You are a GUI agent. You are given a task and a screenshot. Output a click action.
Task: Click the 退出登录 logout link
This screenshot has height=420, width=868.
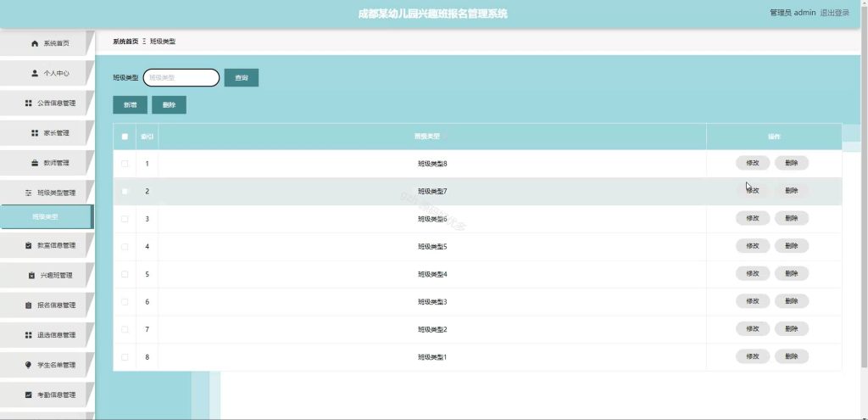834,13
